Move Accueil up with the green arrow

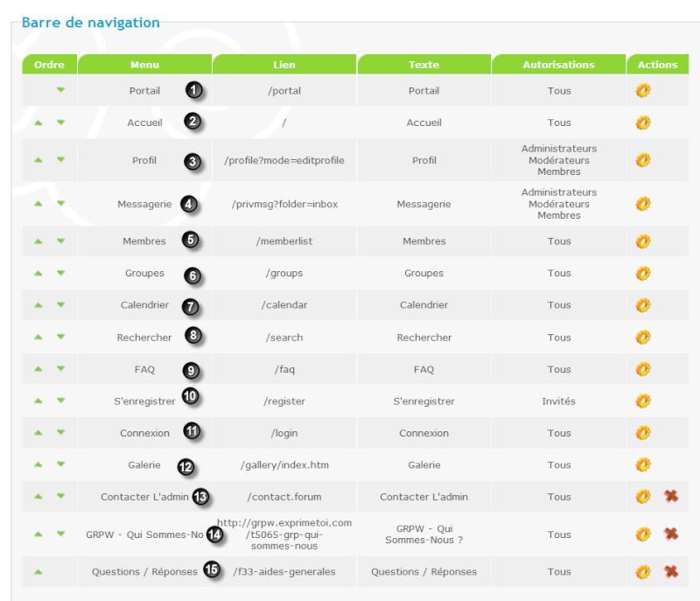[x=38, y=122]
